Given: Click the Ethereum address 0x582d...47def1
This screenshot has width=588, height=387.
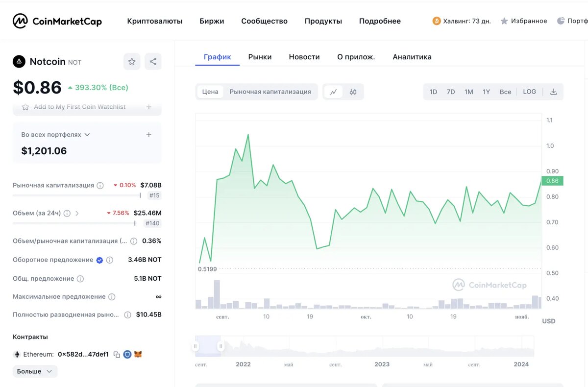Looking at the screenshot, I should [83, 354].
